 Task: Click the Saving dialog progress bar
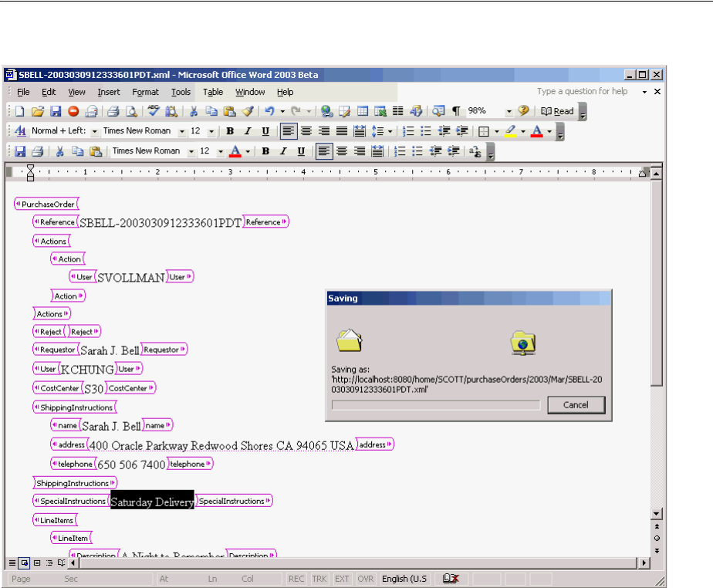tap(436, 405)
